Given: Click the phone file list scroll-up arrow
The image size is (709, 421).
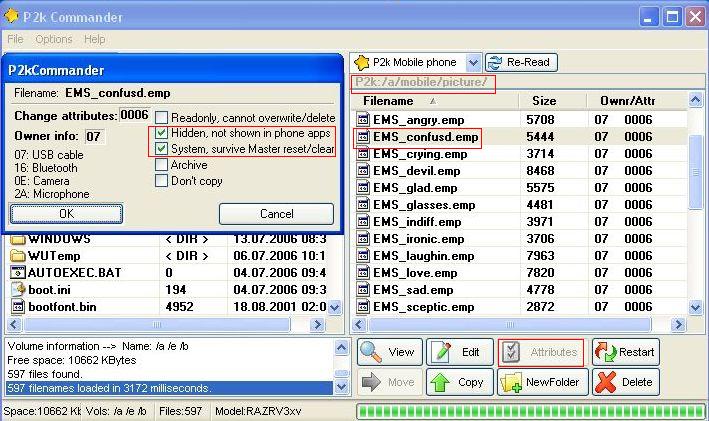Looking at the screenshot, I should pos(695,99).
